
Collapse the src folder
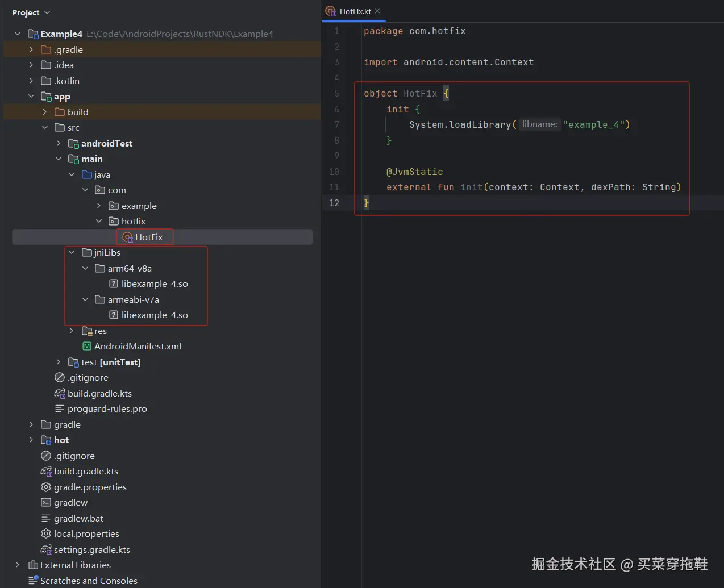pos(45,127)
